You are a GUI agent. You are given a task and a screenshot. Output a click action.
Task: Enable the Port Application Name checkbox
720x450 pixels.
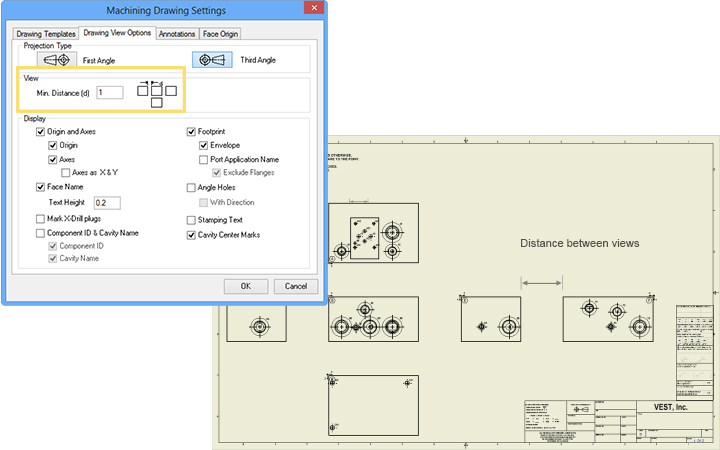[204, 159]
